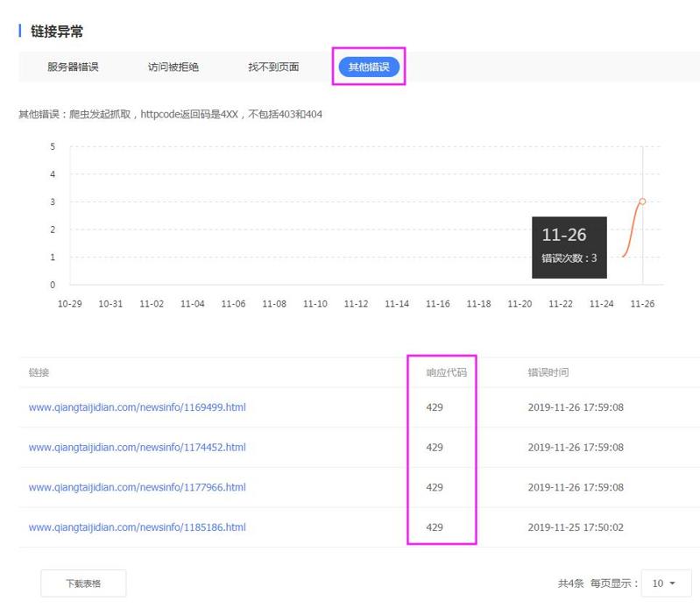Open link newsinfo/1185186.html
The image size is (700, 608).
point(137,527)
